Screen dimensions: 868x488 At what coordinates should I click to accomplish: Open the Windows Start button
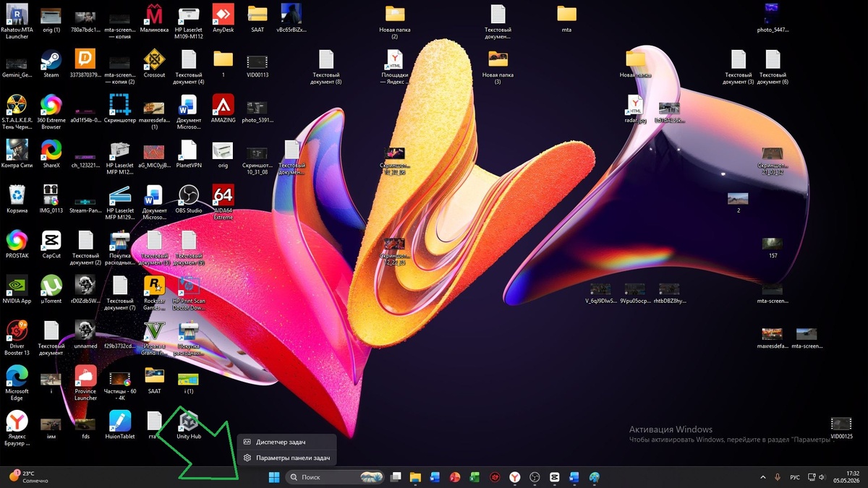[x=275, y=477]
